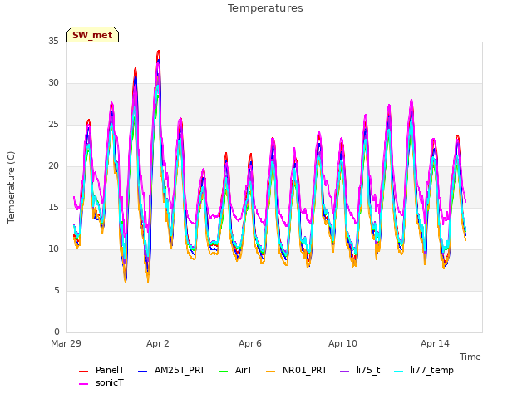Toggle li77_temp series in legend
Screen dimensions: 532x399
424,370
